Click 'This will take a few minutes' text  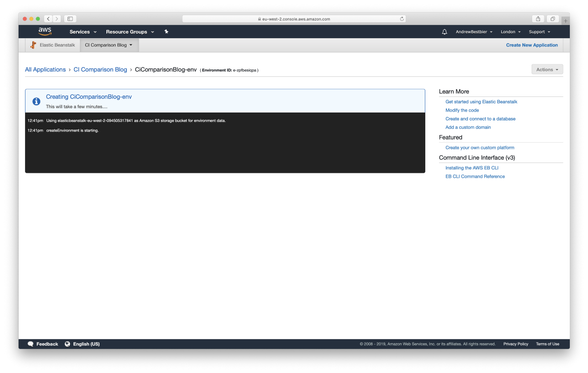pos(76,106)
